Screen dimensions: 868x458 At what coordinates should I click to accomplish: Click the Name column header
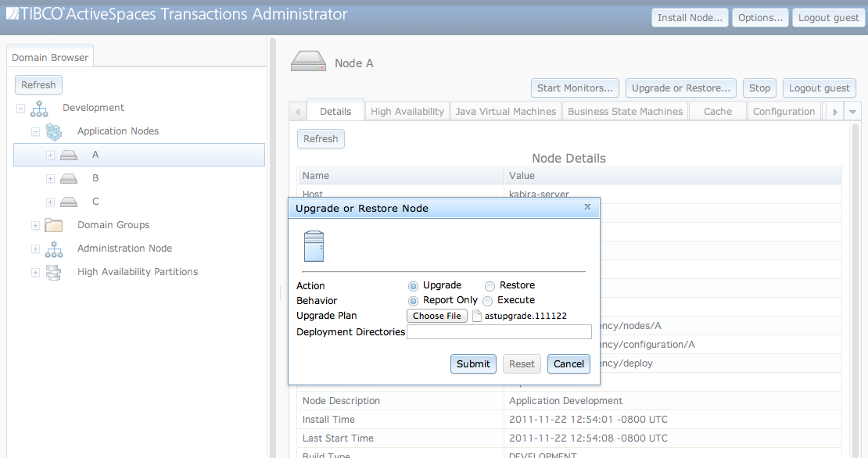coord(400,175)
